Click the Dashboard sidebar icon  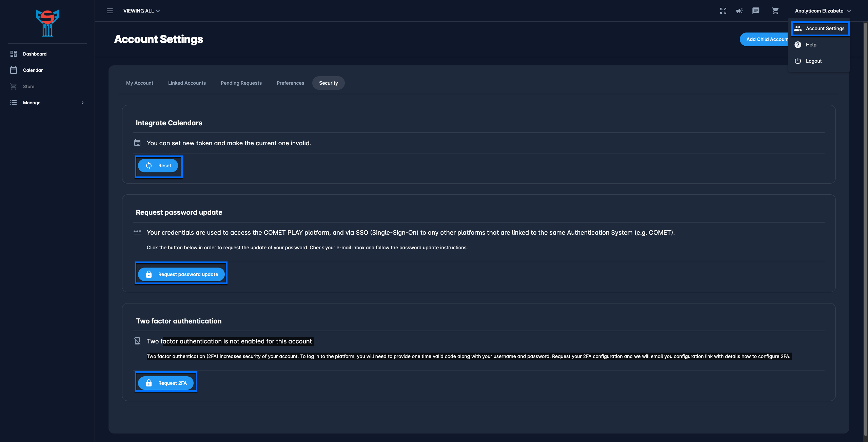point(14,54)
